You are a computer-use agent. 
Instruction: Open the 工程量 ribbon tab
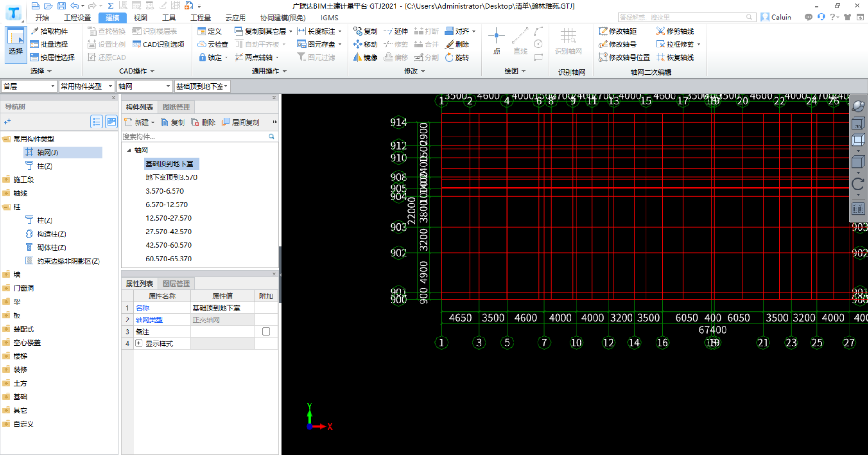pyautogui.click(x=200, y=18)
